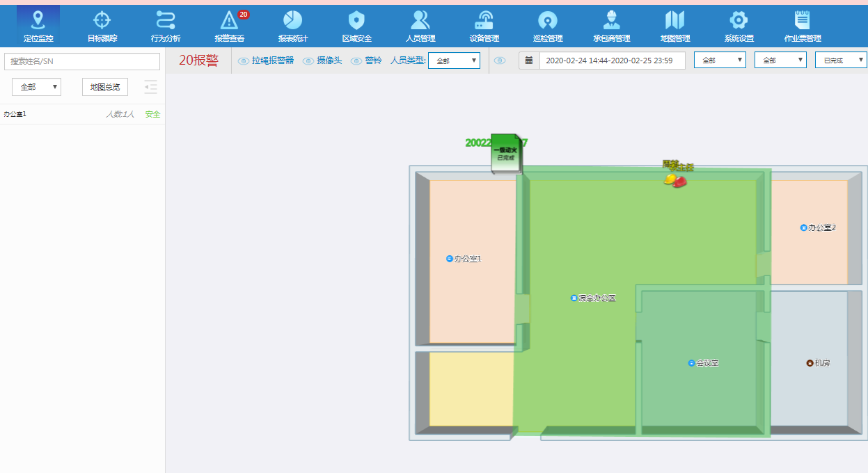868x473 pixels.
Task: Click the 一级动火 work ticket marker on map
Action: tap(505, 153)
